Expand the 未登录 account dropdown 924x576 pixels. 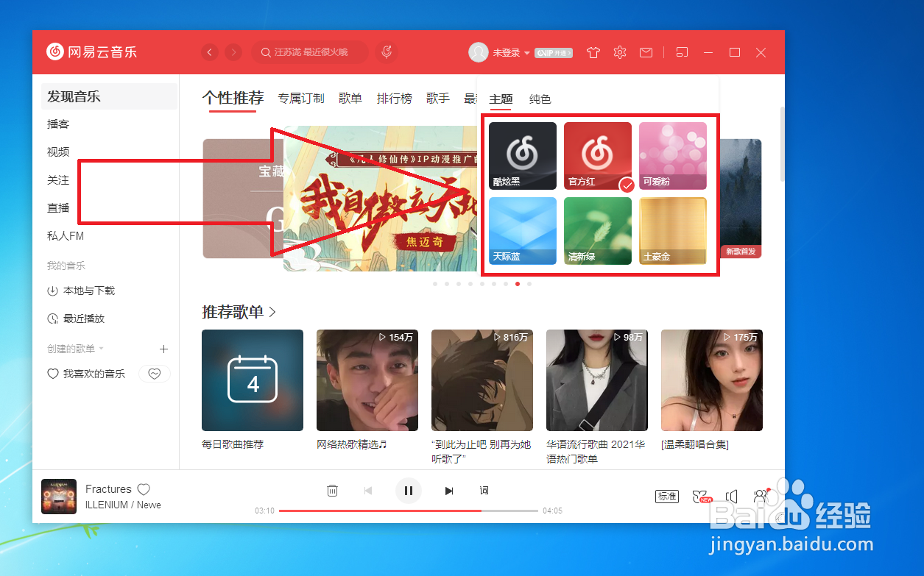click(512, 53)
